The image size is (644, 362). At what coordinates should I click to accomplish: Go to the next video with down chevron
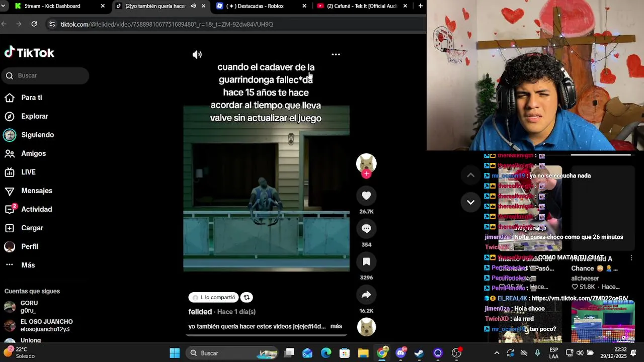(x=470, y=202)
